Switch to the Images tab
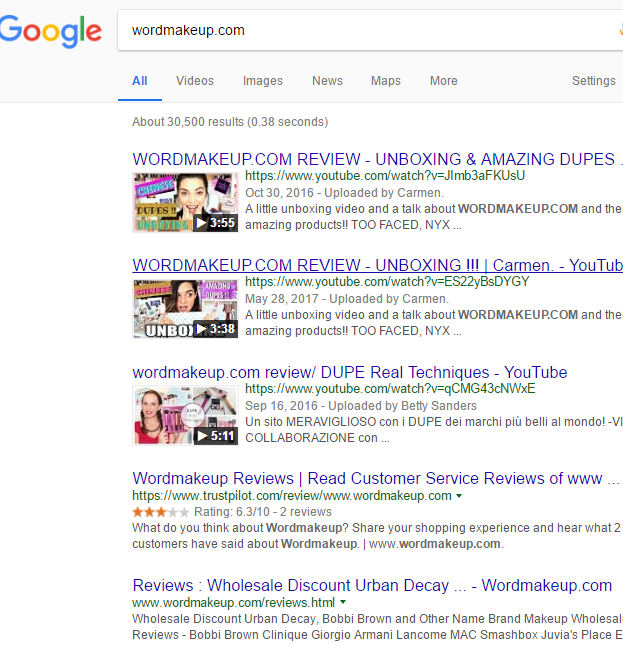 263,81
